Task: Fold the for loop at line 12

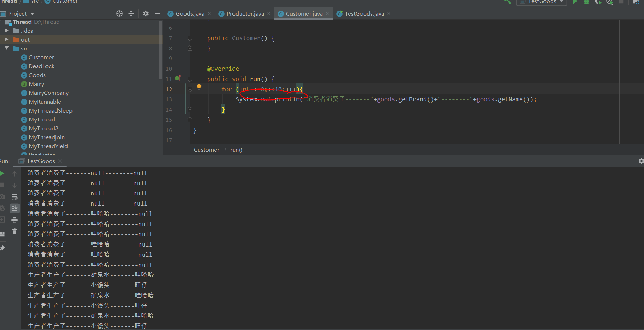Action: [190, 89]
